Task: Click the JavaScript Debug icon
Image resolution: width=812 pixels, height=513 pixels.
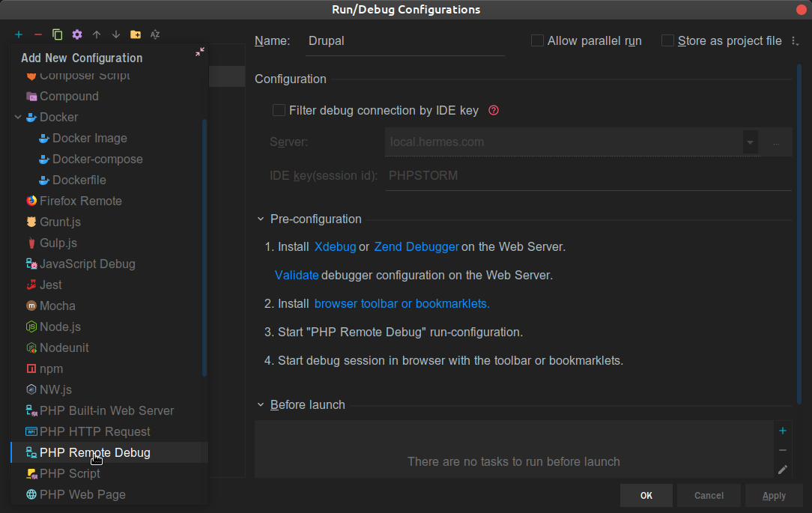Action: (x=31, y=264)
